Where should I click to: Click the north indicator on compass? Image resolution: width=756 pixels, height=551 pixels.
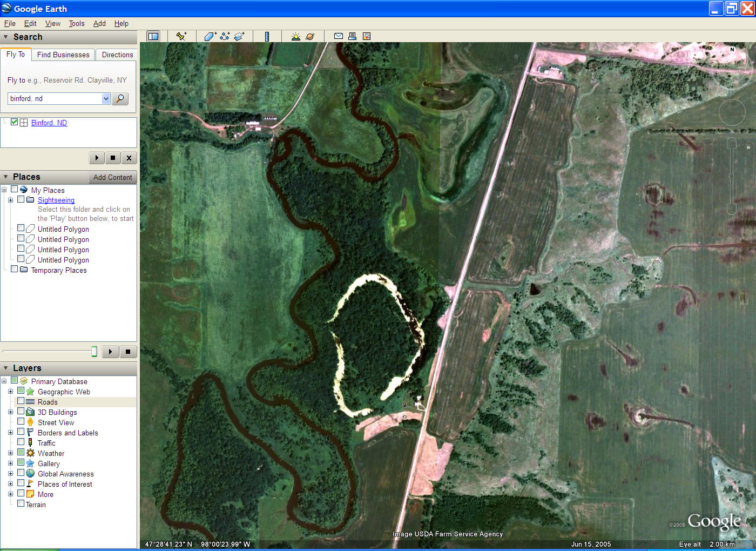coord(732,49)
